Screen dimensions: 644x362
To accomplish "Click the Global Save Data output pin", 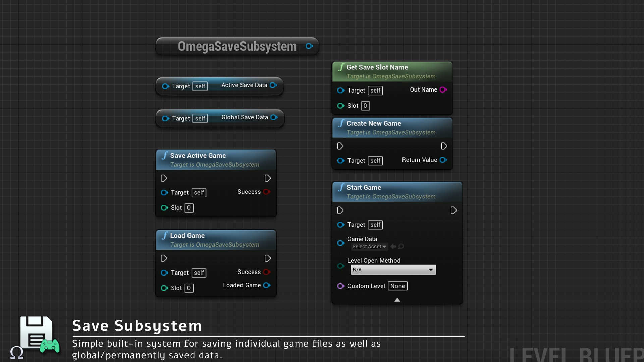I will click(274, 117).
